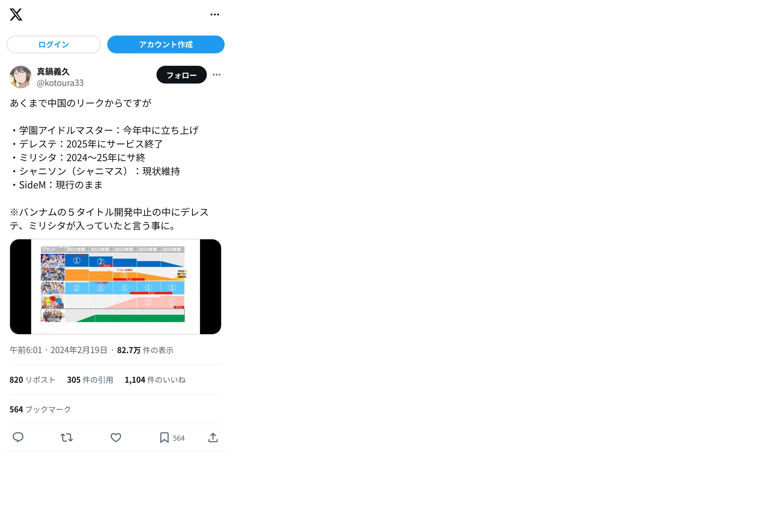Click the bookmark count 564 number
Screen dimensions: 761x532
click(x=179, y=438)
